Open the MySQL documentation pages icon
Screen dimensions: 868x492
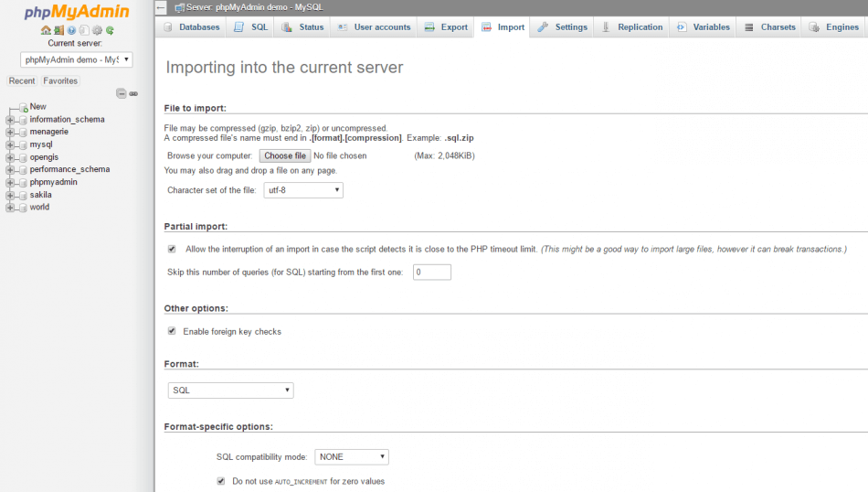click(84, 30)
